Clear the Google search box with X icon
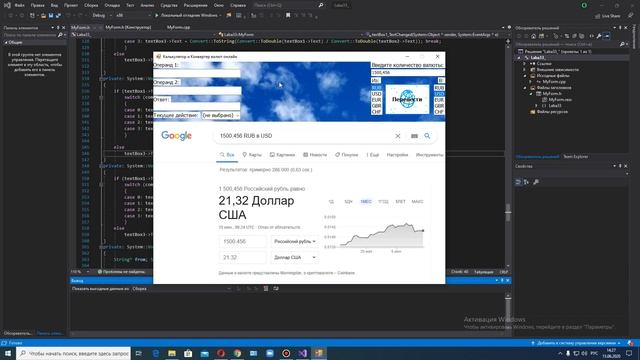Viewport: 640px width, 360px height. tap(398, 136)
